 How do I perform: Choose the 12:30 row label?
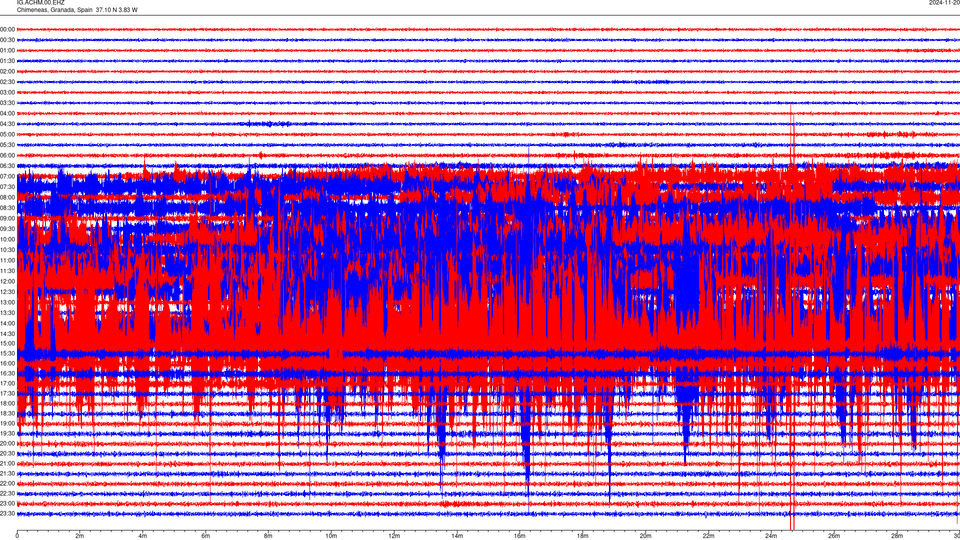click(7, 292)
